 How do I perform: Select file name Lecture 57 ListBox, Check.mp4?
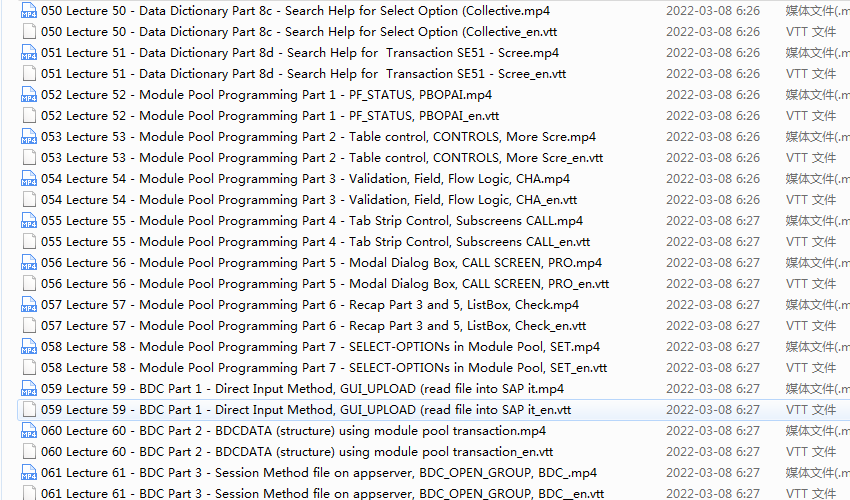[x=310, y=305]
